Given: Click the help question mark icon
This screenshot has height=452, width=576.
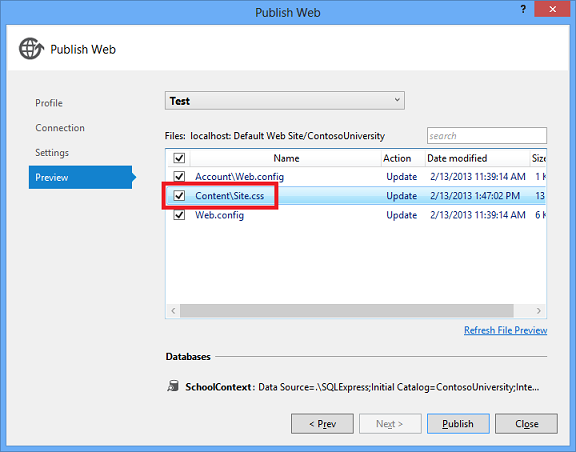Looking at the screenshot, I should click(523, 10).
